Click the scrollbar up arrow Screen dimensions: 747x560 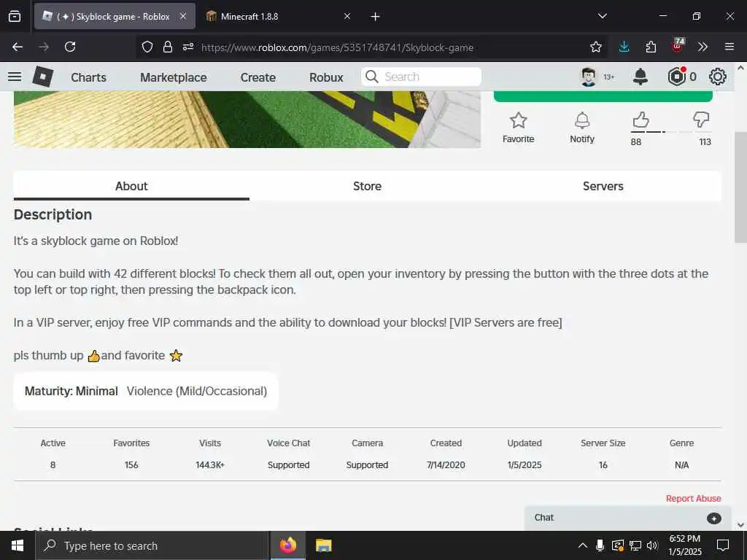(x=740, y=68)
